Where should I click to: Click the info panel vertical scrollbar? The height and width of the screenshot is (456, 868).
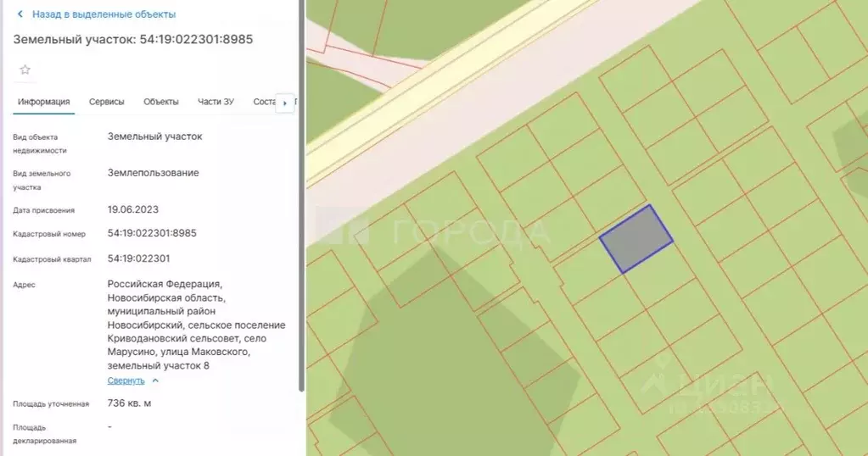pyautogui.click(x=301, y=195)
